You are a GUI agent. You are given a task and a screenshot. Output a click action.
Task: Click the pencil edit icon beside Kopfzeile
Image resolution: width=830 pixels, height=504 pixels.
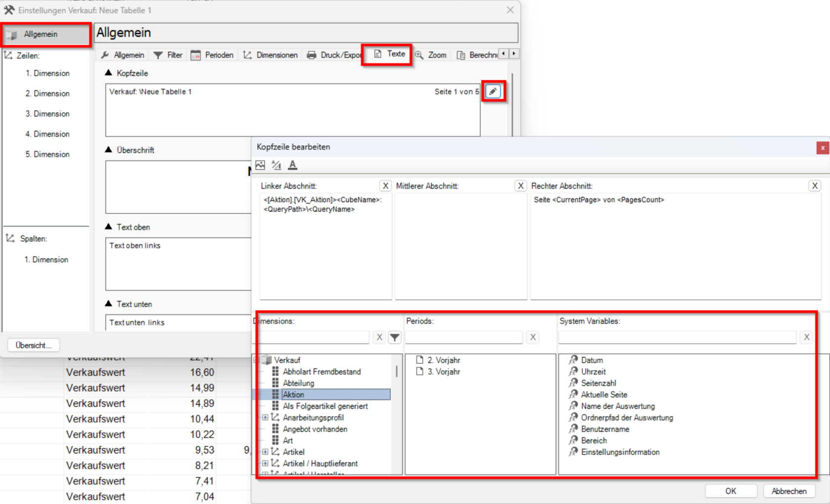point(493,91)
